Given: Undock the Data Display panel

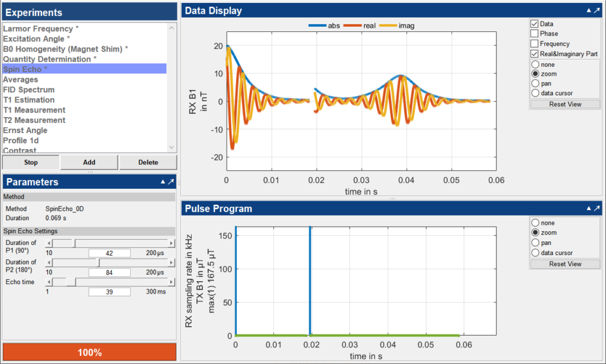Looking at the screenshot, I should point(597,11).
